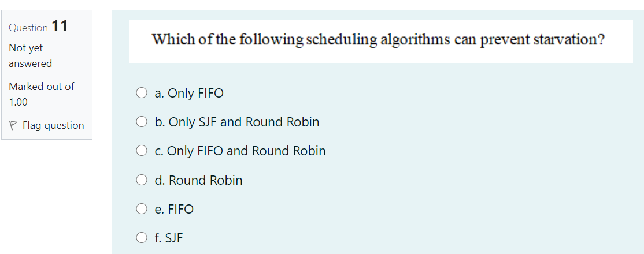Select the radio button for "a. Only FIFO"
Screen dimensions: 644x254
coord(142,93)
